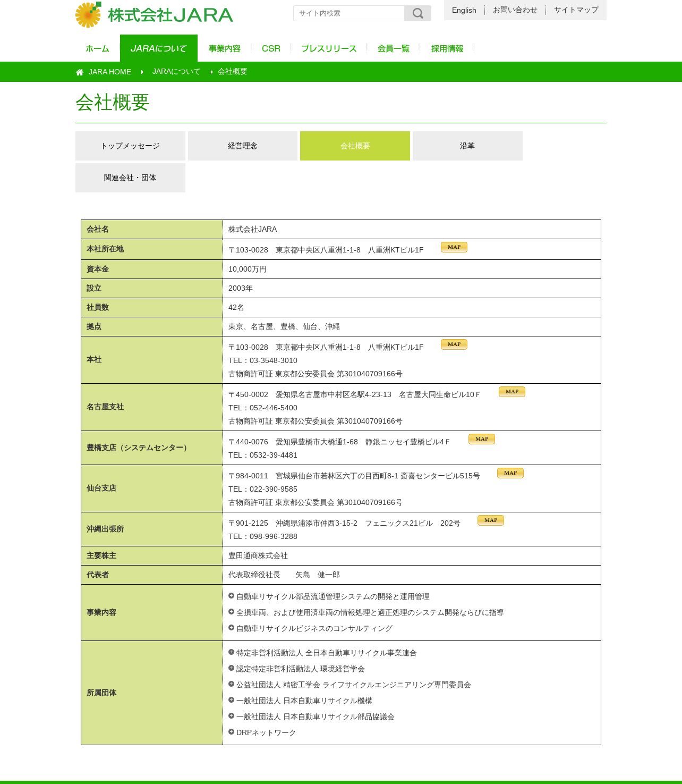The width and height of the screenshot is (682, 784).
Task: Click 全損車両、および使用済車両の情報処理 item
Action: pyautogui.click(x=370, y=612)
